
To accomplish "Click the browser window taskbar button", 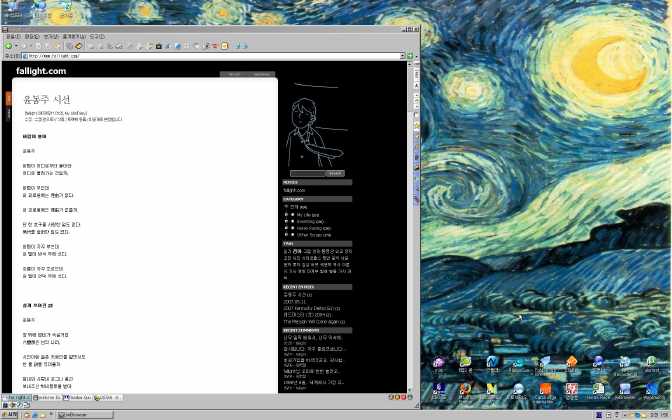I will (x=85, y=415).
